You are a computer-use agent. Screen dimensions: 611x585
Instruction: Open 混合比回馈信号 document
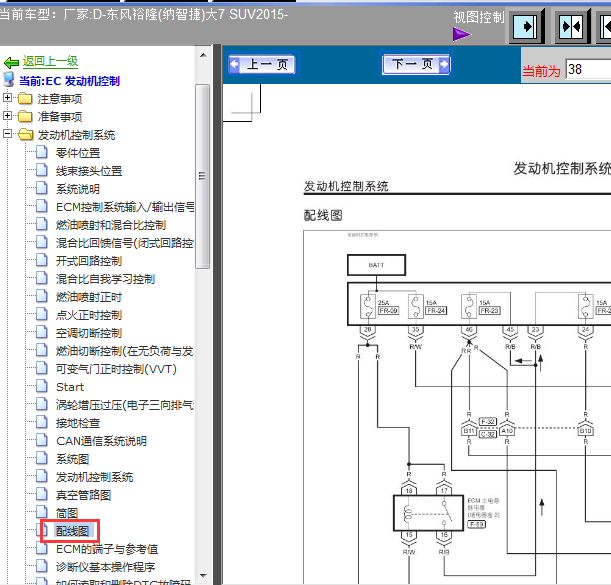pos(125,243)
